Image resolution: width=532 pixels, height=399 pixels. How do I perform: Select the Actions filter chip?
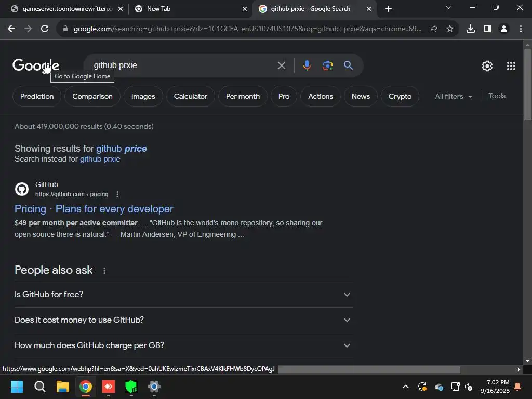(320, 96)
